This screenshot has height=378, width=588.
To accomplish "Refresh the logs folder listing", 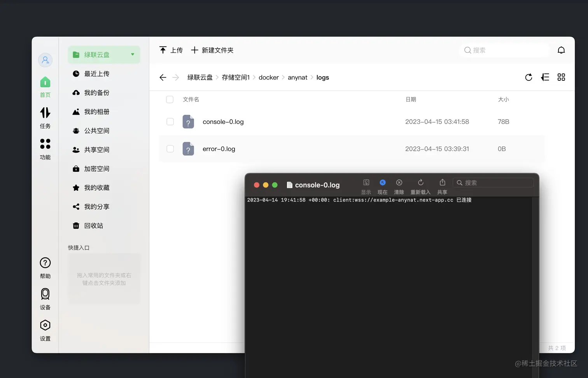I will pos(528,77).
